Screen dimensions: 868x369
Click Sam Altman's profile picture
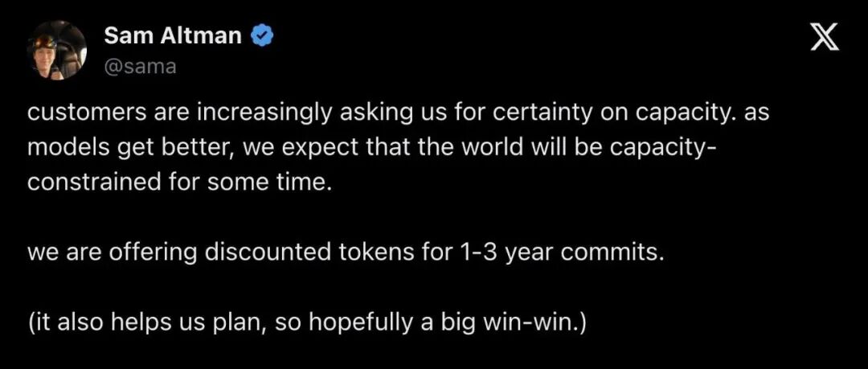tap(56, 51)
